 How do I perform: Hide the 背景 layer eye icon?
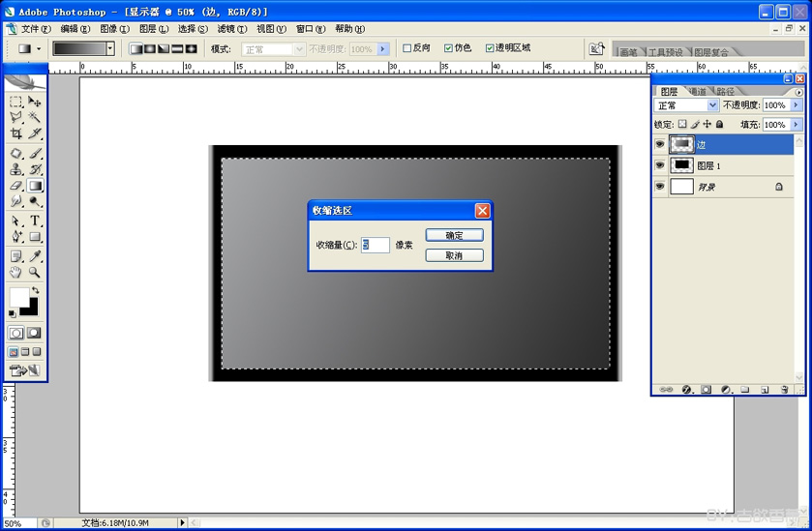click(x=660, y=187)
